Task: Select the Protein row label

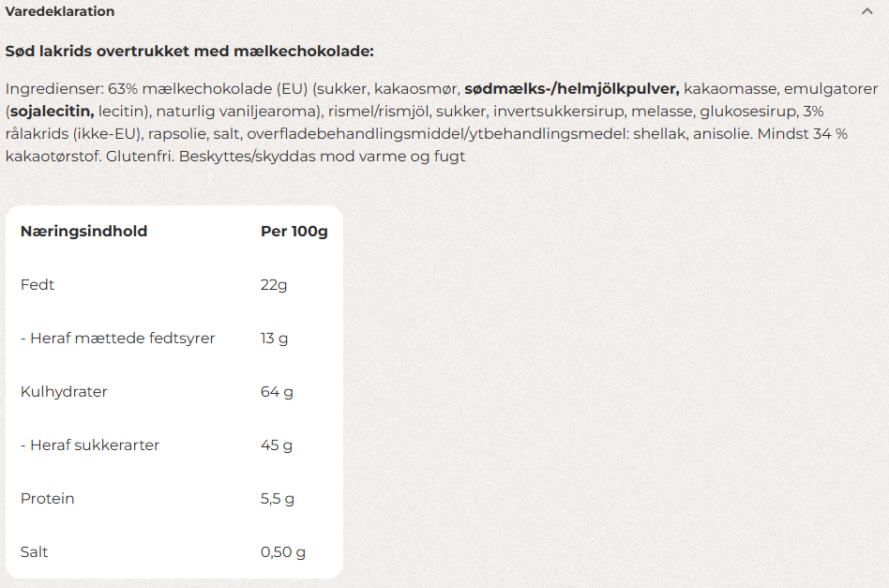Action: [47, 499]
